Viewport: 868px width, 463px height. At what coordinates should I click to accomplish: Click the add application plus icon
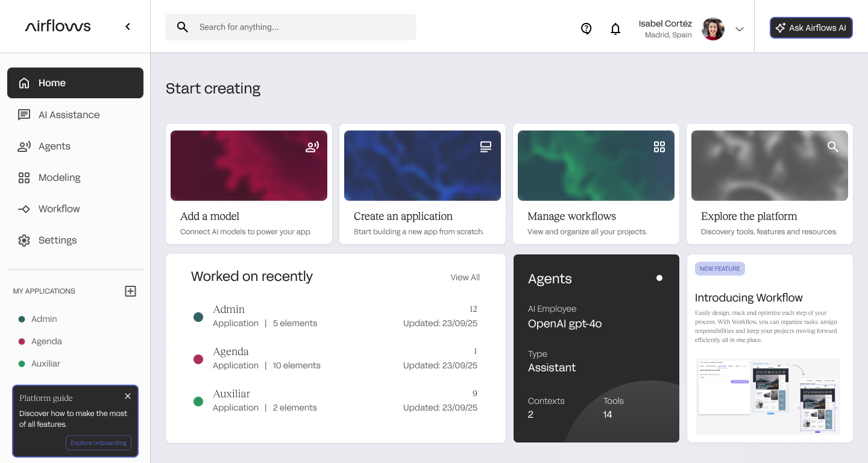point(130,291)
